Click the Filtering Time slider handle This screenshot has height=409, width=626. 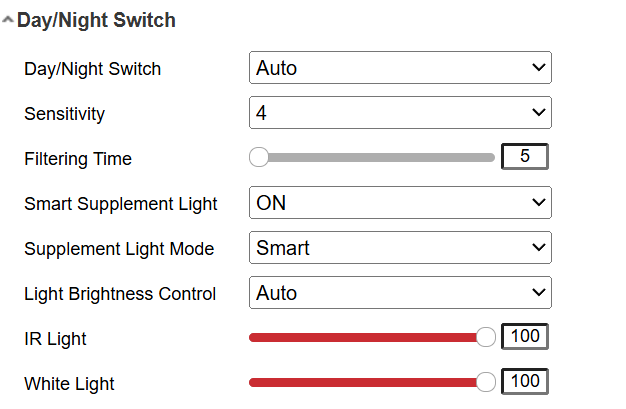[259, 157]
